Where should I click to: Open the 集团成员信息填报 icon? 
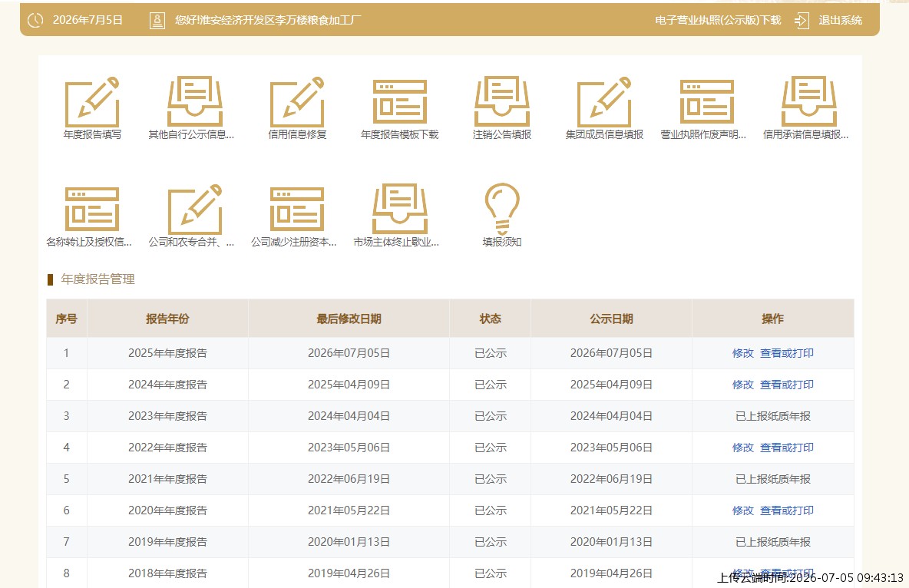604,102
